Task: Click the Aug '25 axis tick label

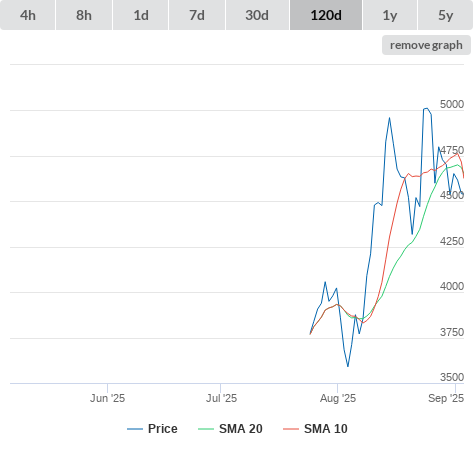Action: (338, 398)
